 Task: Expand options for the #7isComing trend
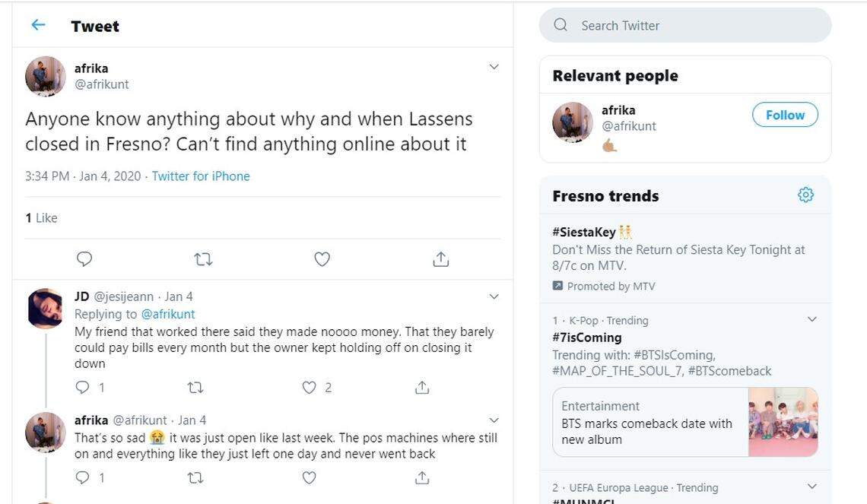coord(811,319)
